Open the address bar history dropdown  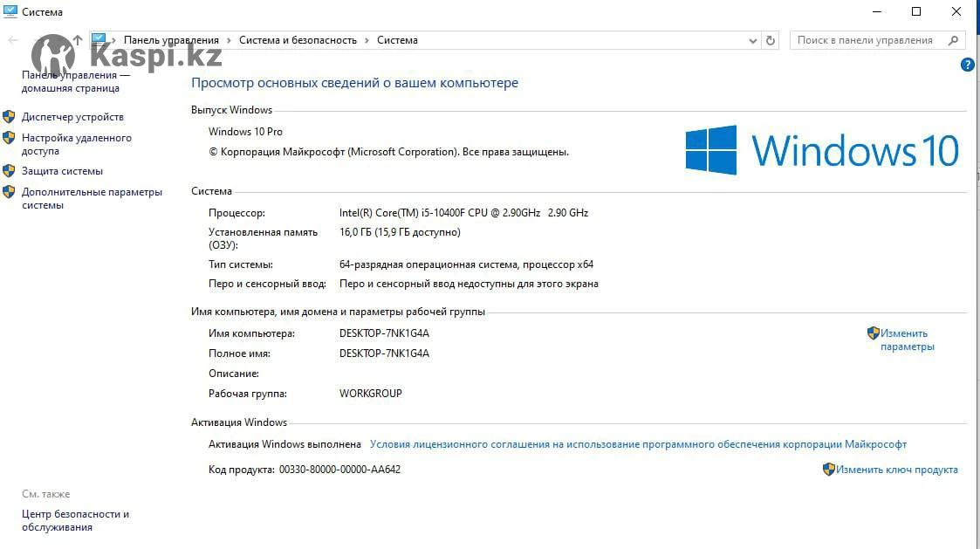click(753, 40)
